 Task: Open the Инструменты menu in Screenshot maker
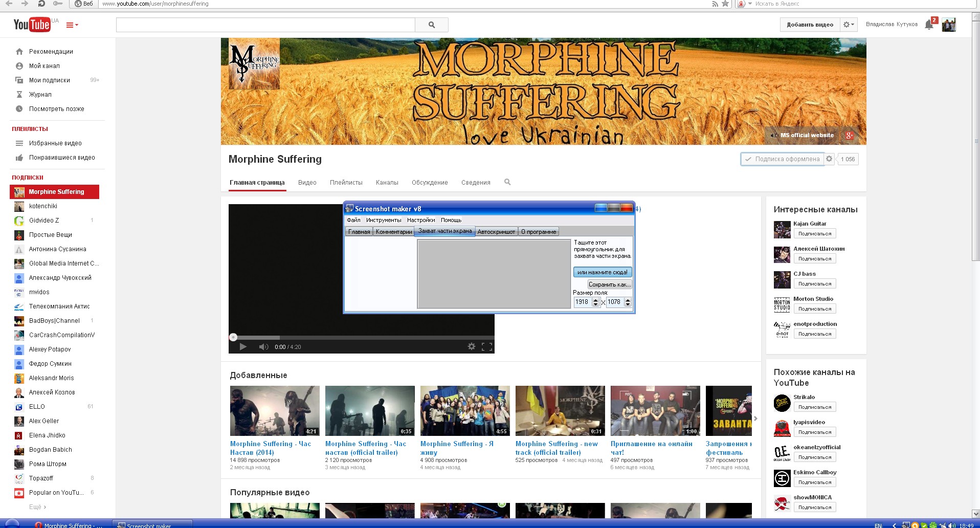(x=384, y=220)
